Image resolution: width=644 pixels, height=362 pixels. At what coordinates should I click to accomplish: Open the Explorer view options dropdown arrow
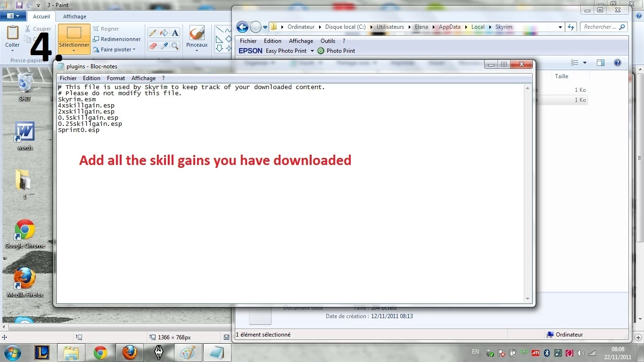(x=585, y=63)
